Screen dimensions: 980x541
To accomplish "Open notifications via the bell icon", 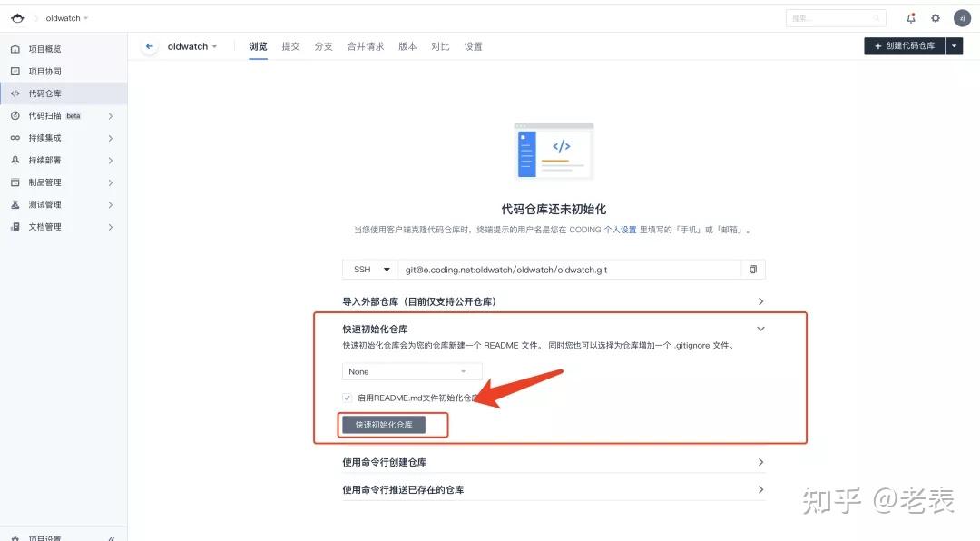I will pos(911,17).
